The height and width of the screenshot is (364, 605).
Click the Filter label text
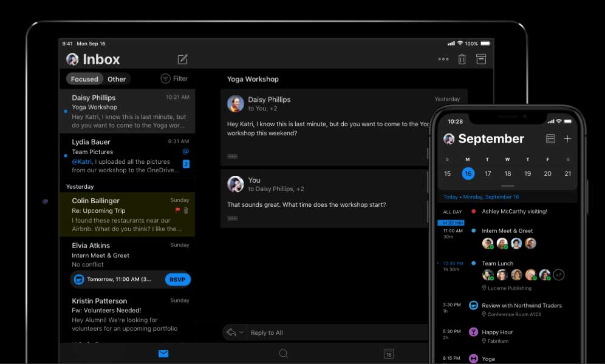pos(180,79)
